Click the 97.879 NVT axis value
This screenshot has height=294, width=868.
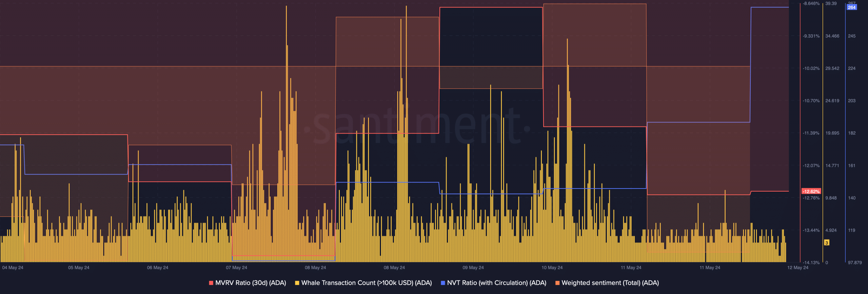pyautogui.click(x=855, y=263)
